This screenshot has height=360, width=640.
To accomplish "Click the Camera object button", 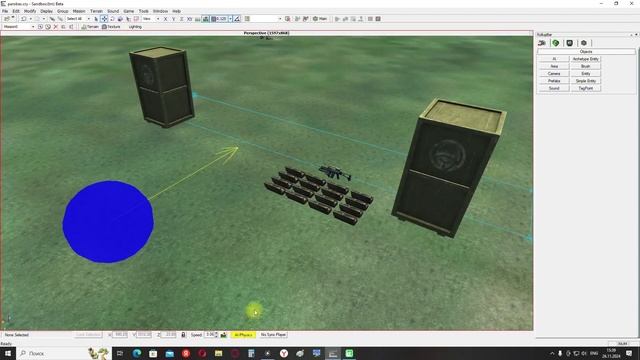I will tap(554, 73).
